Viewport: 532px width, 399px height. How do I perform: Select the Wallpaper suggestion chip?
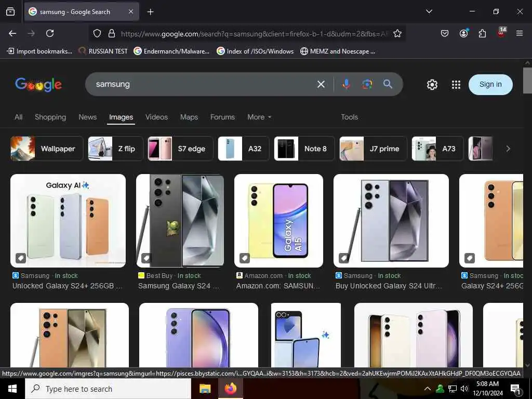pyautogui.click(x=47, y=149)
